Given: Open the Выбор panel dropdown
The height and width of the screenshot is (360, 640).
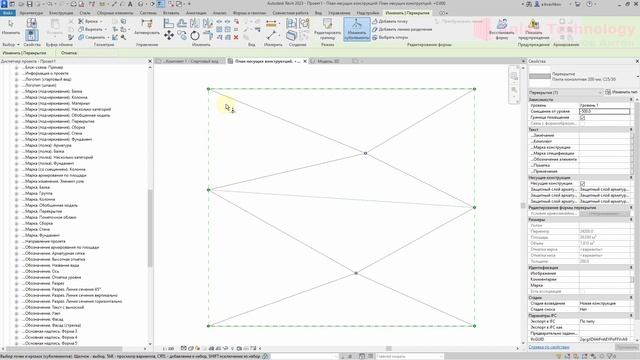Looking at the screenshot, I should coord(11,44).
